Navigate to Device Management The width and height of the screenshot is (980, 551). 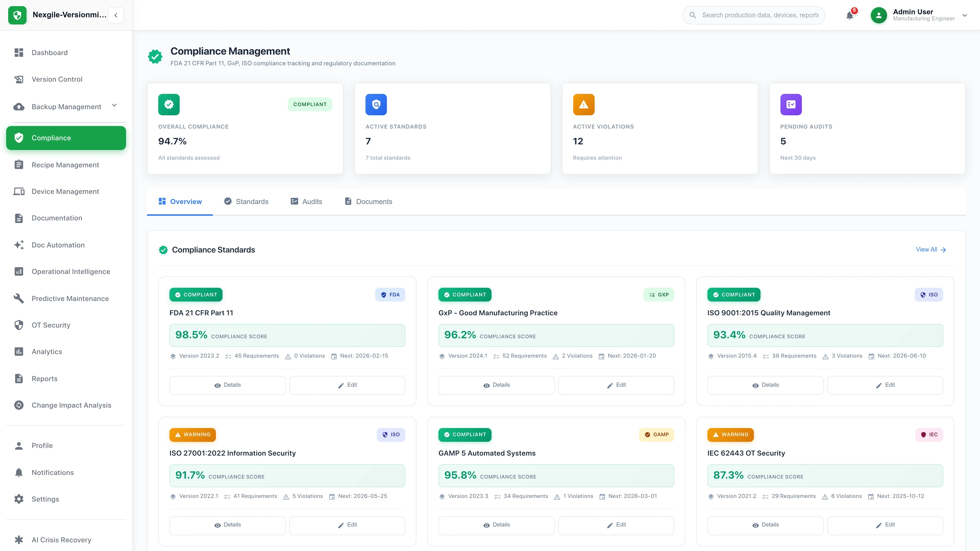65,191
